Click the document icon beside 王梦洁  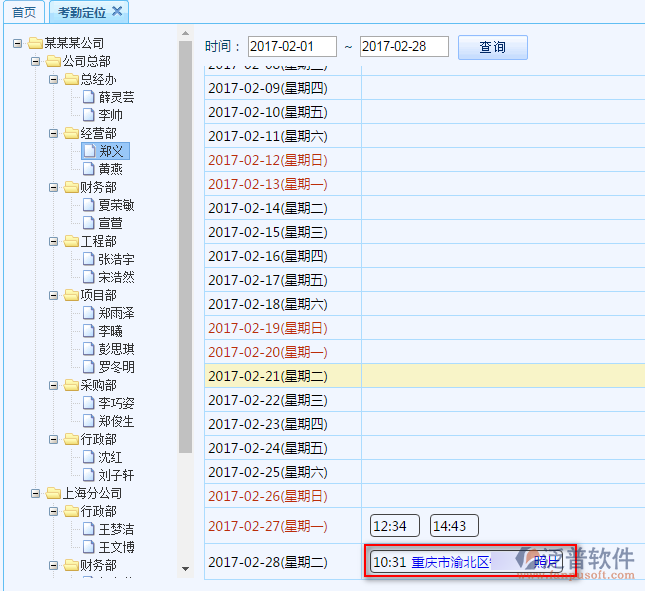(x=89, y=529)
